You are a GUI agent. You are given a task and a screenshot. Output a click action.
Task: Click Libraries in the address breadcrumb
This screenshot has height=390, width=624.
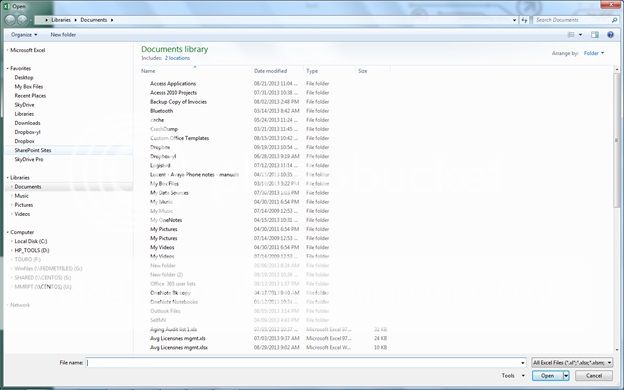pos(61,20)
